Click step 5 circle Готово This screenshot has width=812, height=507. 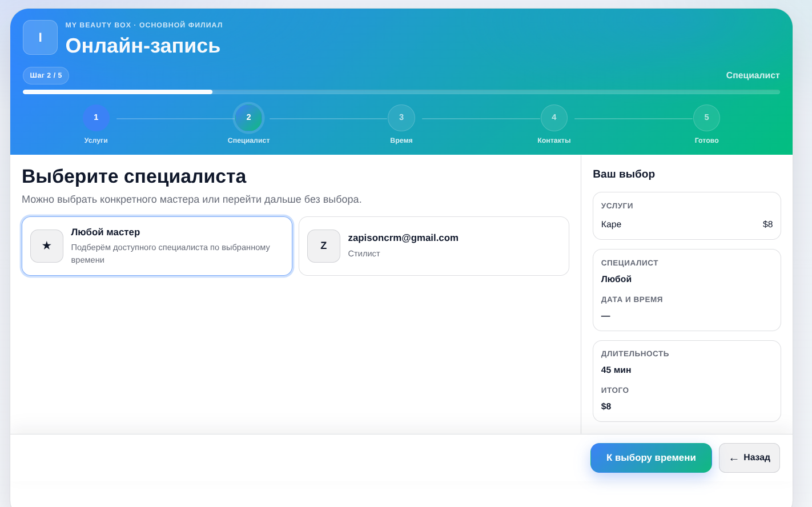[x=706, y=118]
